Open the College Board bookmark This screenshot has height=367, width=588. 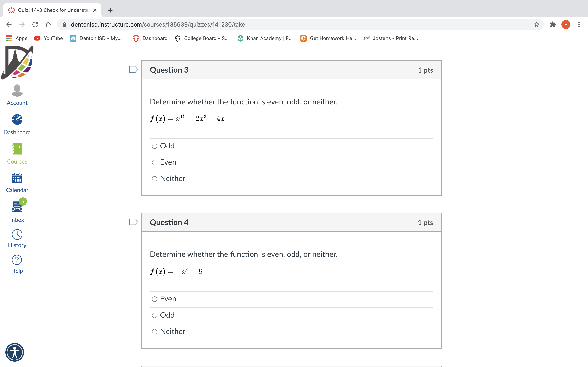tap(202, 38)
